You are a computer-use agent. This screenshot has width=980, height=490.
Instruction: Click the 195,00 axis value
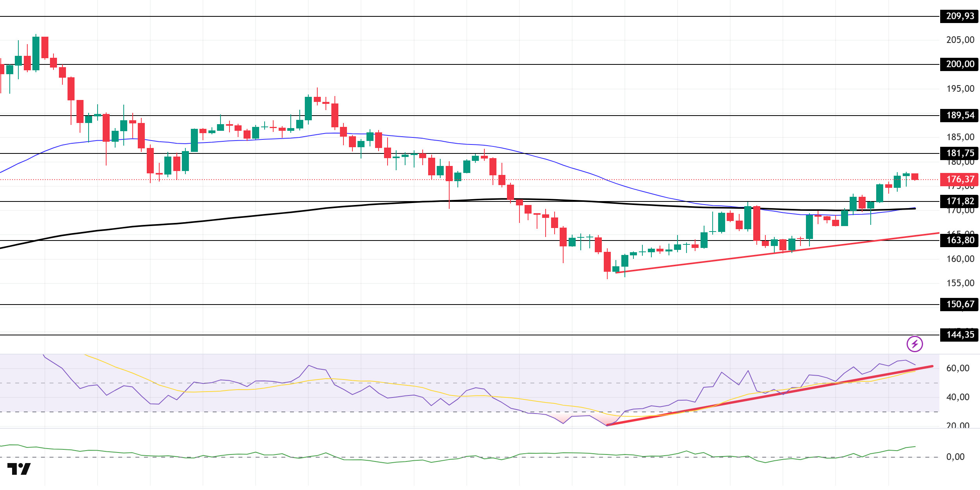click(x=960, y=89)
